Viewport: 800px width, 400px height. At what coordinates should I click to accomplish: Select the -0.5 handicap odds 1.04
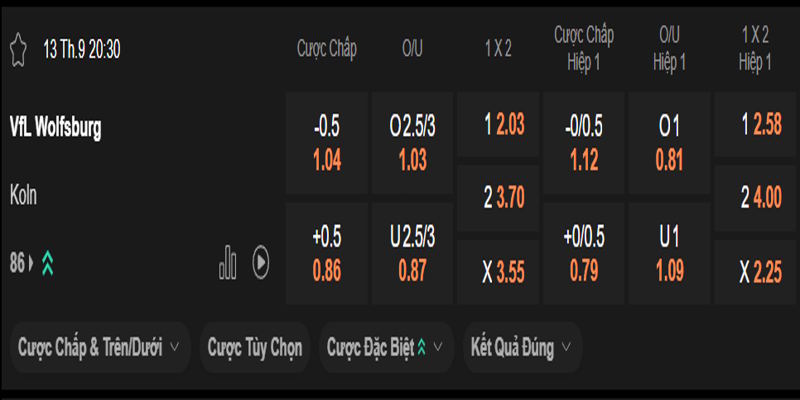click(x=327, y=142)
